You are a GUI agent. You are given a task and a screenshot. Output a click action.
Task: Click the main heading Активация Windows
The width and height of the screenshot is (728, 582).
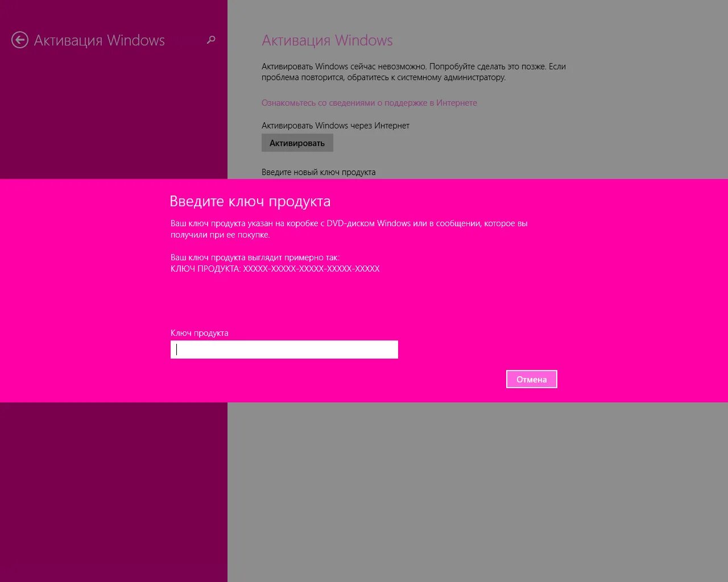pyautogui.click(x=327, y=40)
